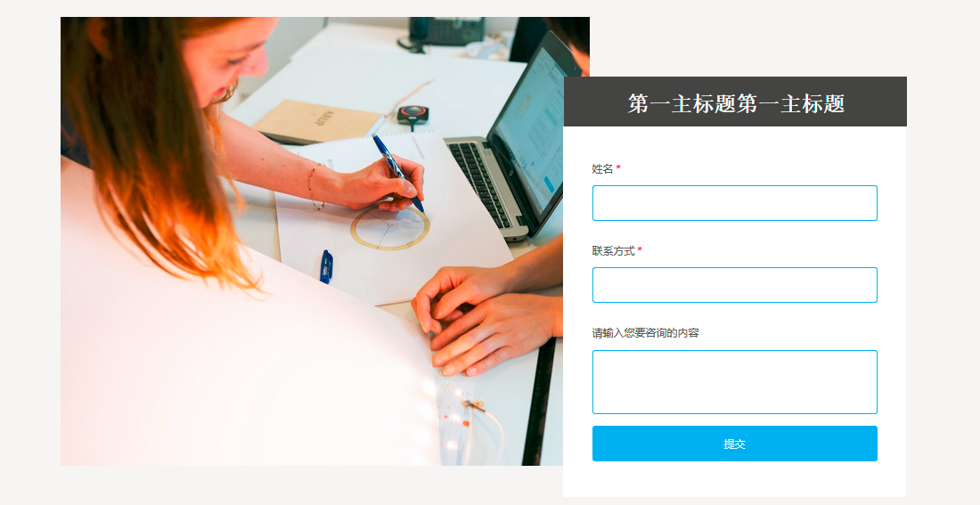Click the 请输入您要咨询的内容 message textarea
This screenshot has height=505, width=980.
pyautogui.click(x=734, y=382)
